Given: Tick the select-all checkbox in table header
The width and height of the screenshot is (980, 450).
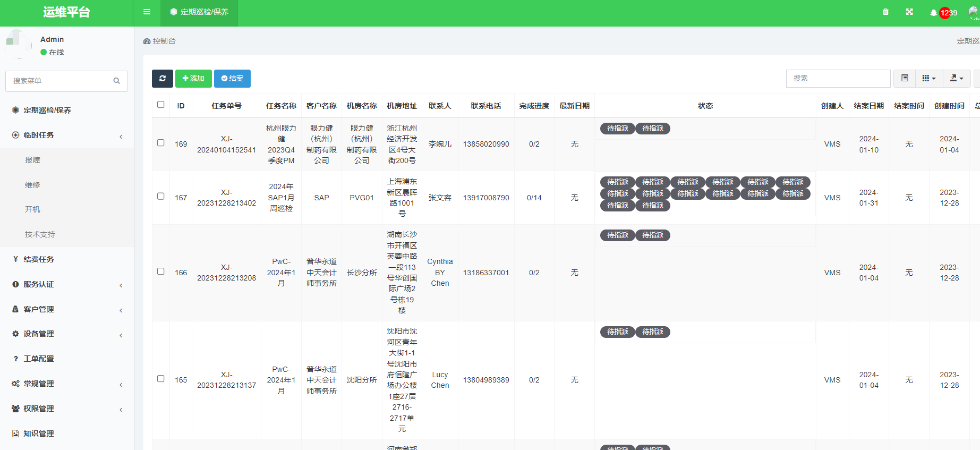Looking at the screenshot, I should tap(161, 105).
